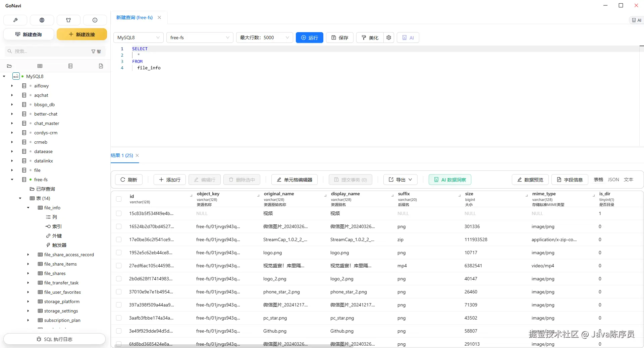
Task: Open the wrench tools icon
Action: (x=15, y=20)
